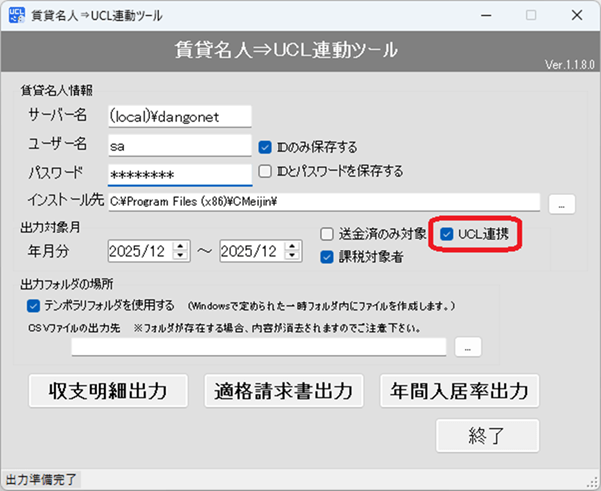This screenshot has height=491, width=601.
Task: Check the 送金済のみ対象 option
Action: click(x=327, y=234)
